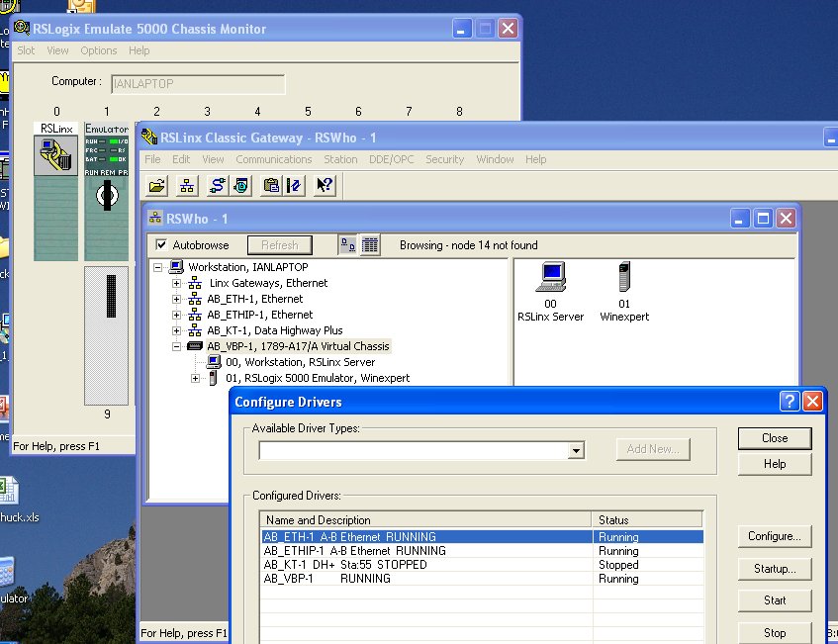The width and height of the screenshot is (838, 644).
Task: Open the View menu in Chassis Monitor
Action: click(57, 50)
